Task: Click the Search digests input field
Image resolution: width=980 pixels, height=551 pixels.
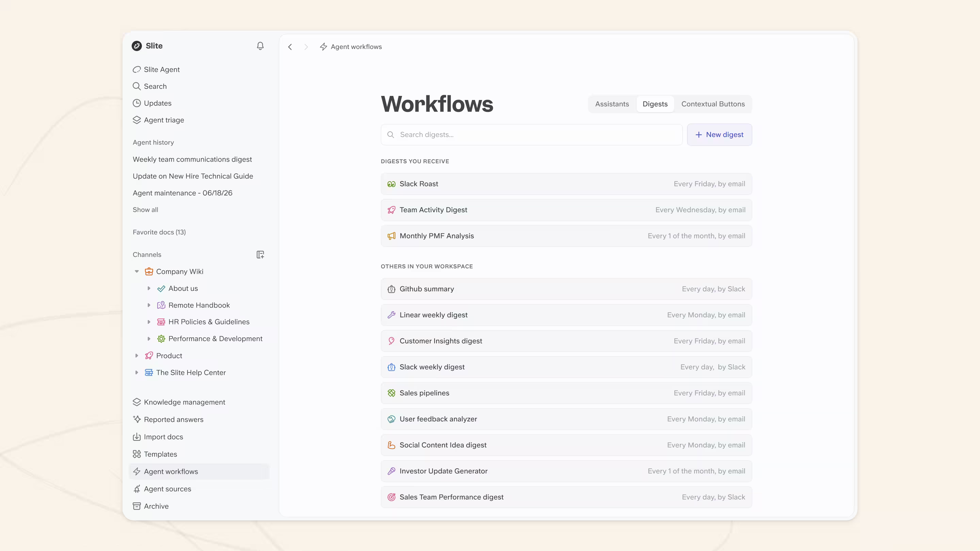Action: tap(532, 135)
